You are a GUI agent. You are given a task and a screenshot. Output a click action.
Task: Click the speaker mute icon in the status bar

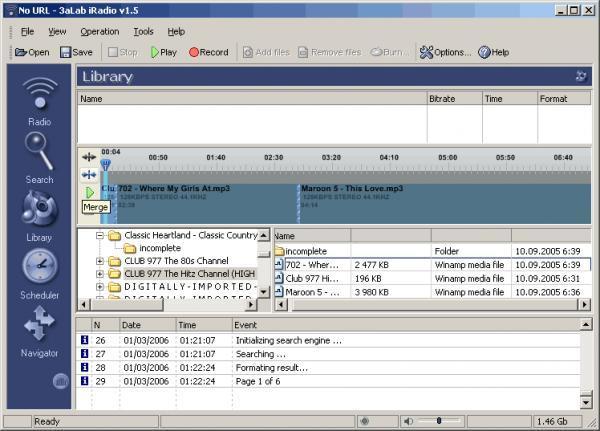pos(408,421)
